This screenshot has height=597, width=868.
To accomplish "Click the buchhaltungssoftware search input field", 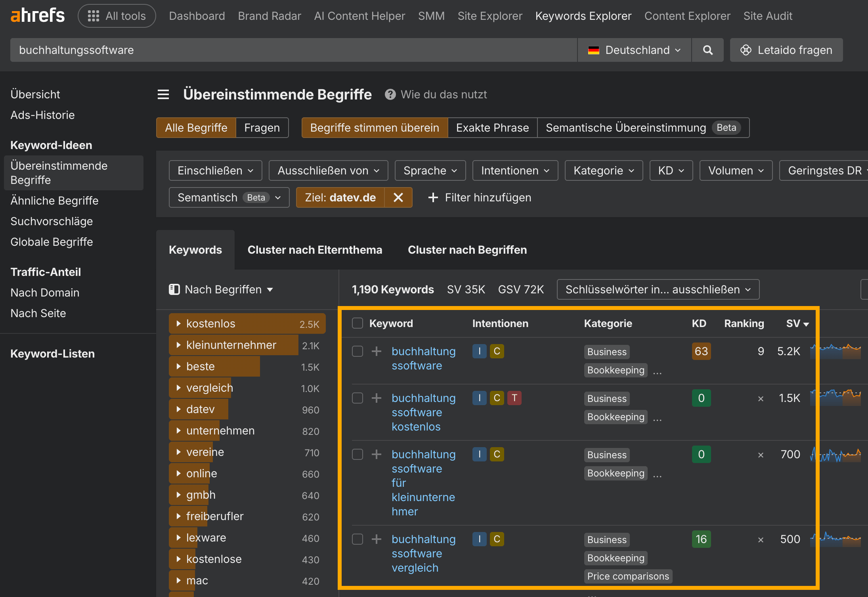I will [293, 50].
